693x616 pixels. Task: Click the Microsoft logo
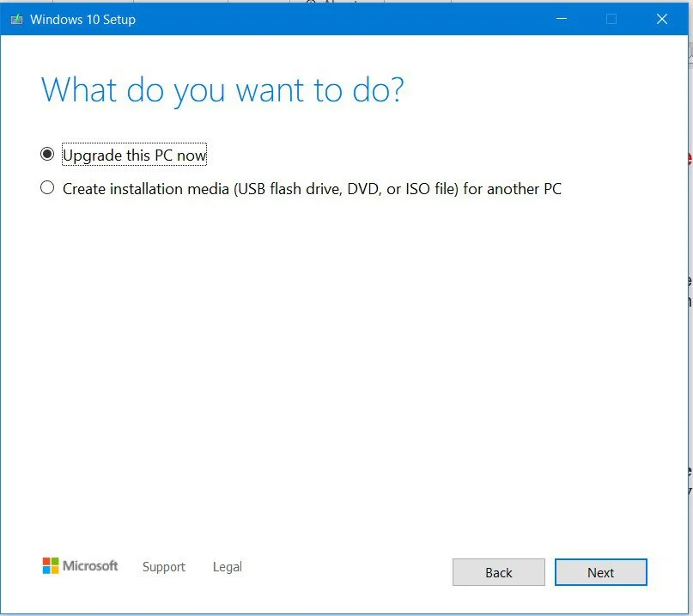tap(80, 565)
